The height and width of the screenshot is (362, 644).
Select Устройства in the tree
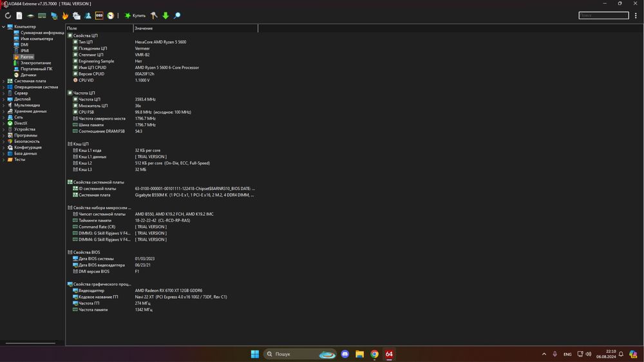tap(24, 129)
